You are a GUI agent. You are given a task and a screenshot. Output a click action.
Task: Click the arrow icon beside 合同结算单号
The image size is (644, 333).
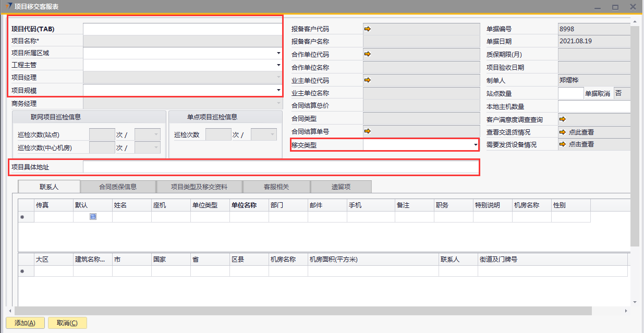coord(367,131)
